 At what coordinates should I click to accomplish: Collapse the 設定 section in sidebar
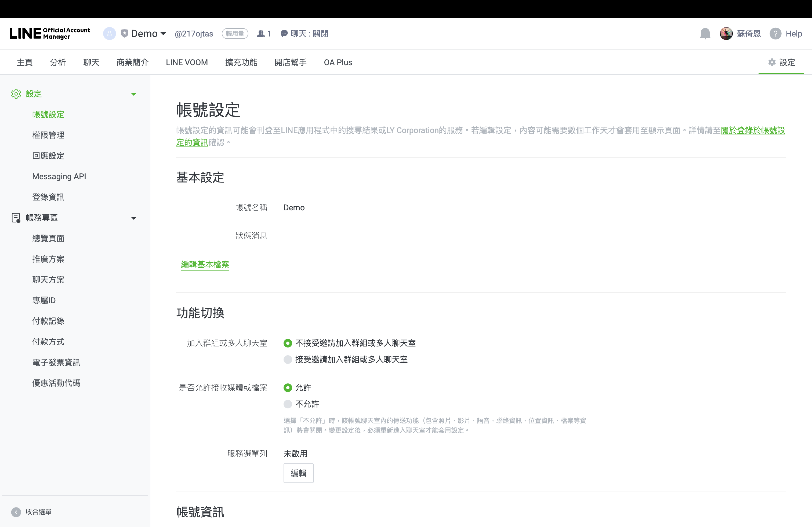coord(134,94)
